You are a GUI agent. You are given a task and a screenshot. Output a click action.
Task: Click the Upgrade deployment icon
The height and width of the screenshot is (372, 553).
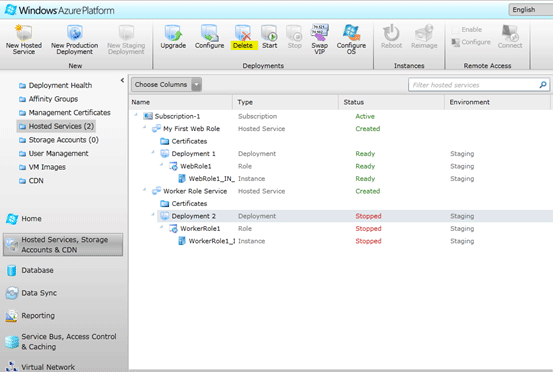pyautogui.click(x=173, y=33)
